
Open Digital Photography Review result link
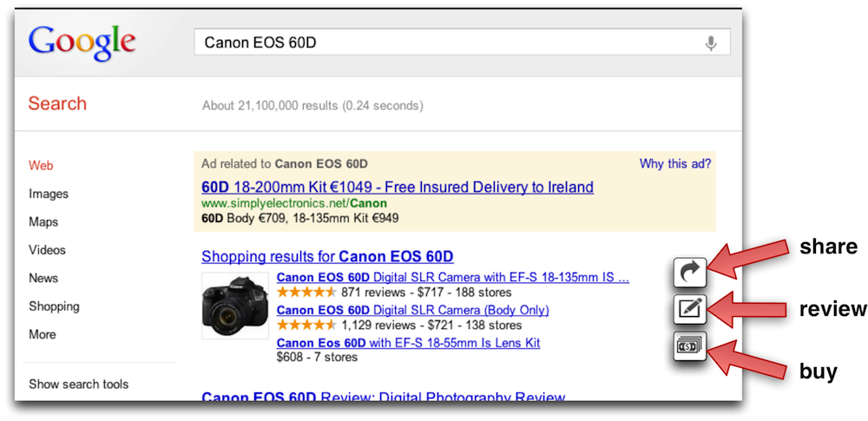pos(383,397)
